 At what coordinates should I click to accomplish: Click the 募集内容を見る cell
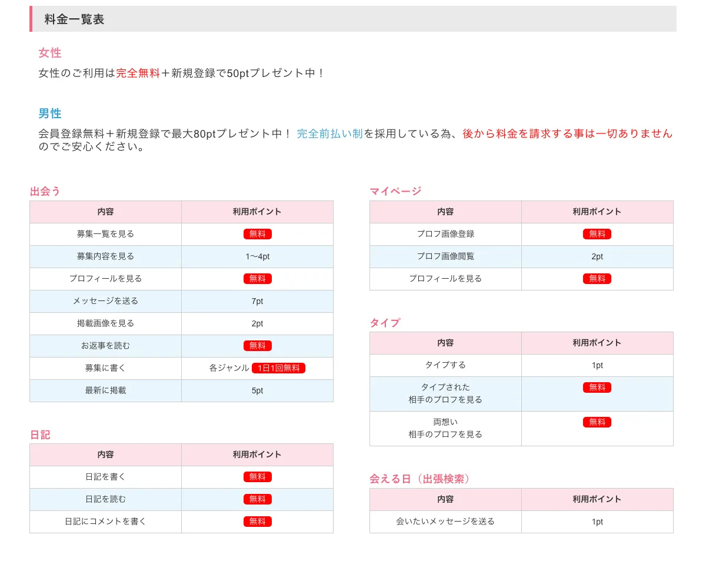pyautogui.click(x=105, y=256)
